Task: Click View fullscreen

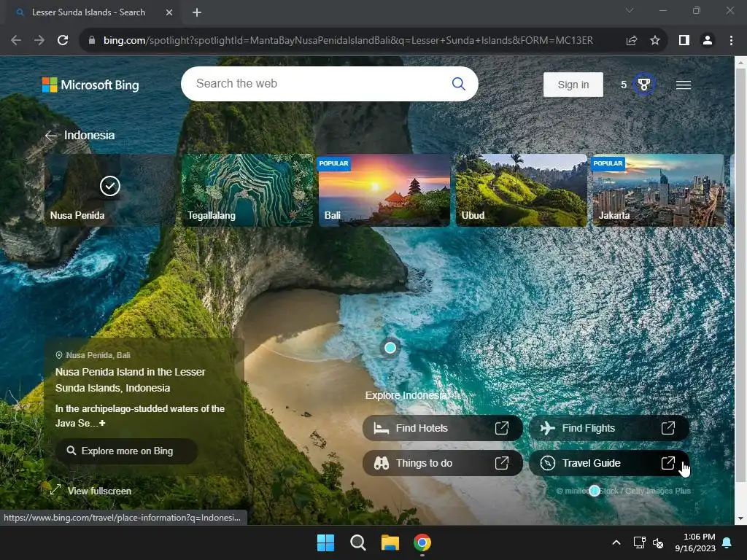Action: pos(91,491)
